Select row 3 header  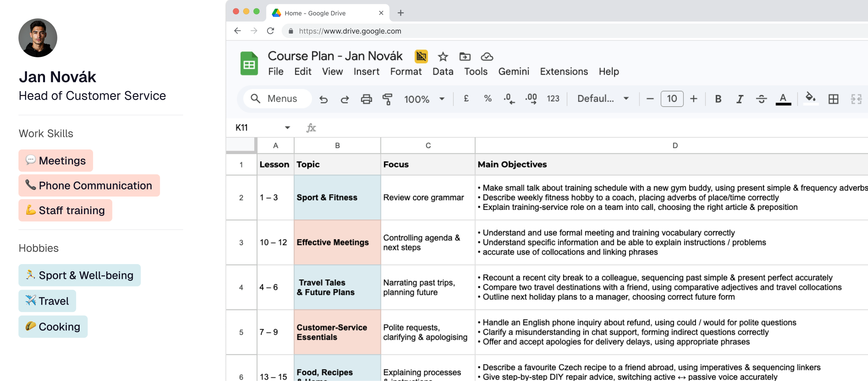click(241, 243)
